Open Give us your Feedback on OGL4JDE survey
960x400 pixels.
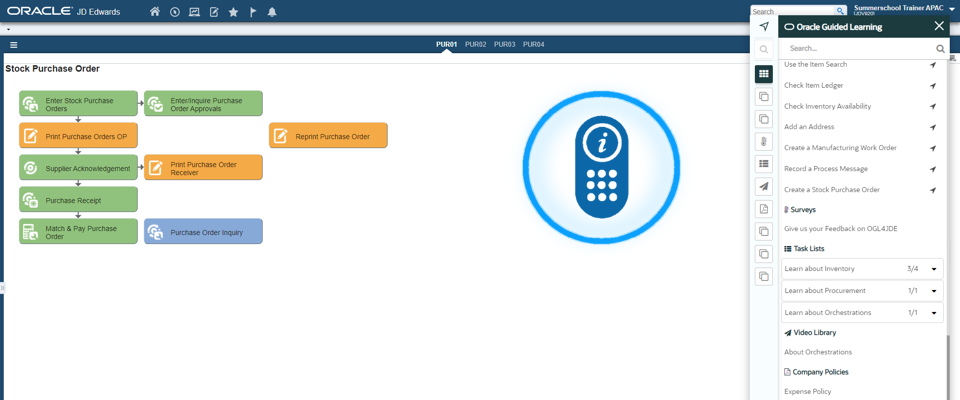point(841,229)
